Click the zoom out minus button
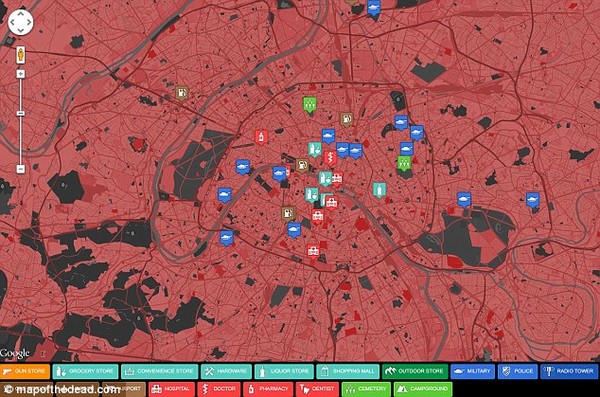 [21, 169]
